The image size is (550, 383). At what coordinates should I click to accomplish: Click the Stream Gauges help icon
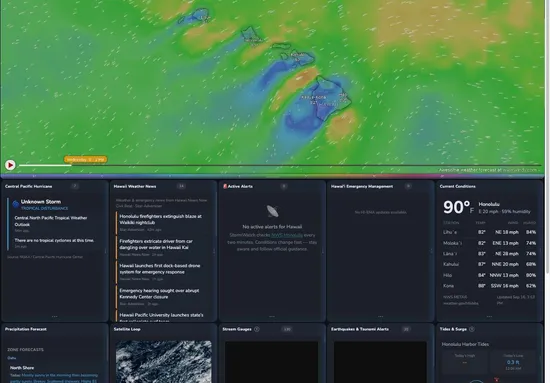click(x=257, y=329)
